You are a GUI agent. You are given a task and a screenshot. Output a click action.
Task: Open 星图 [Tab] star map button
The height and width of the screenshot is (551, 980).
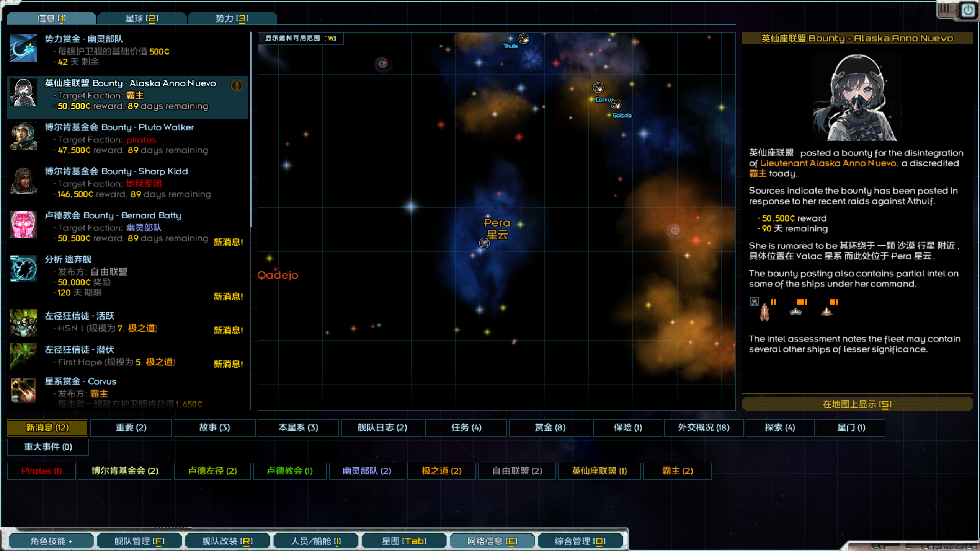(404, 541)
